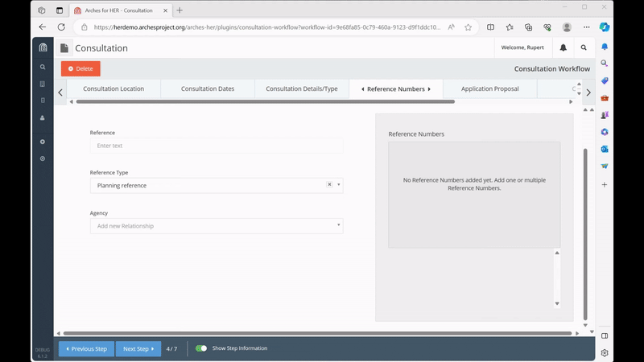The width and height of the screenshot is (644, 362).
Task: Add this page to browser favorites
Action: (468, 27)
